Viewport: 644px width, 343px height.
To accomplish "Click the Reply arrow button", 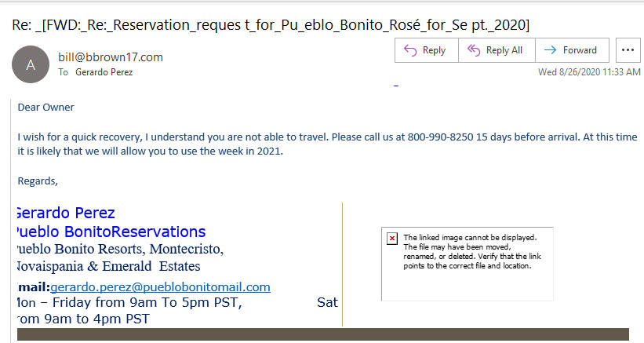I will point(426,50).
